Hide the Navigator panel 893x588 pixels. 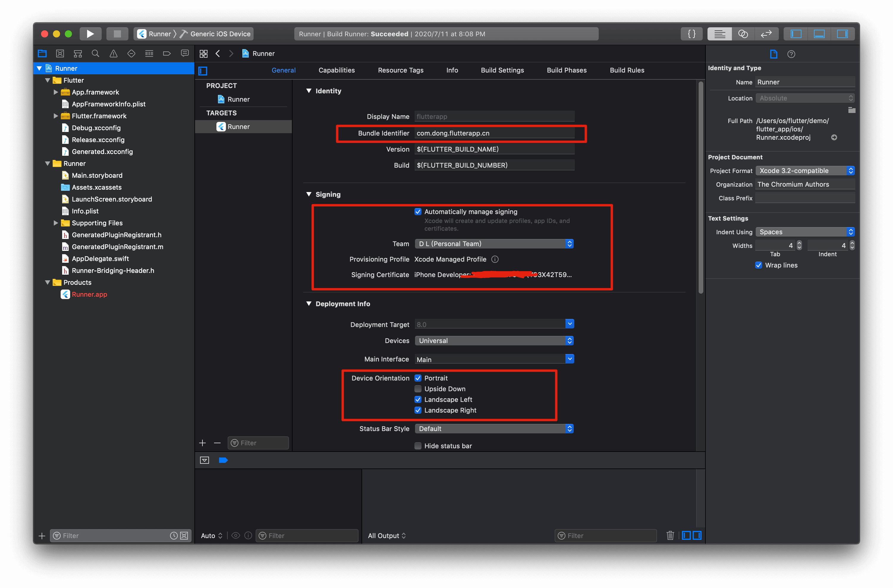coord(796,34)
